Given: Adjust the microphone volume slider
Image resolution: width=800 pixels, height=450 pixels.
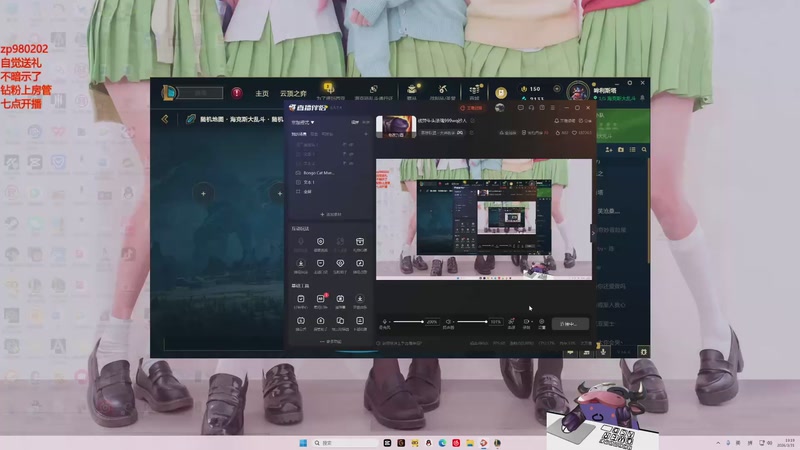Looking at the screenshot, I should point(408,321).
